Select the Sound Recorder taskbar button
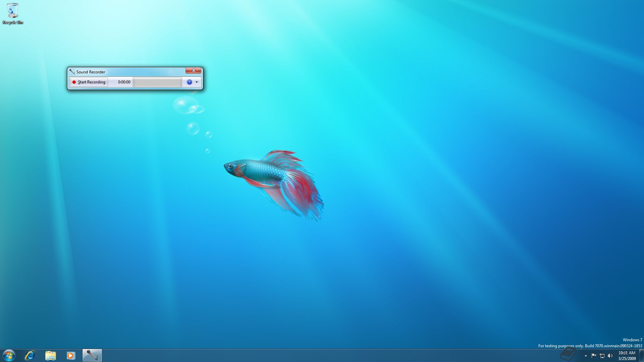This screenshot has height=362, width=644. click(92, 355)
